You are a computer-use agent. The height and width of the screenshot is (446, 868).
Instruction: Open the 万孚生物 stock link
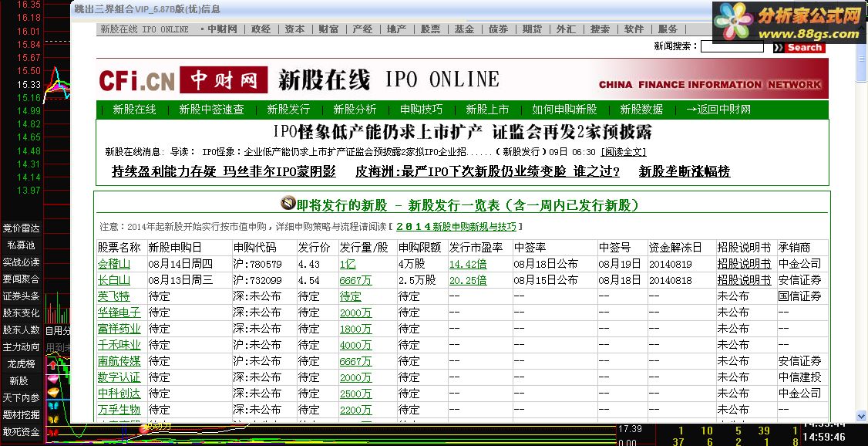click(x=119, y=410)
